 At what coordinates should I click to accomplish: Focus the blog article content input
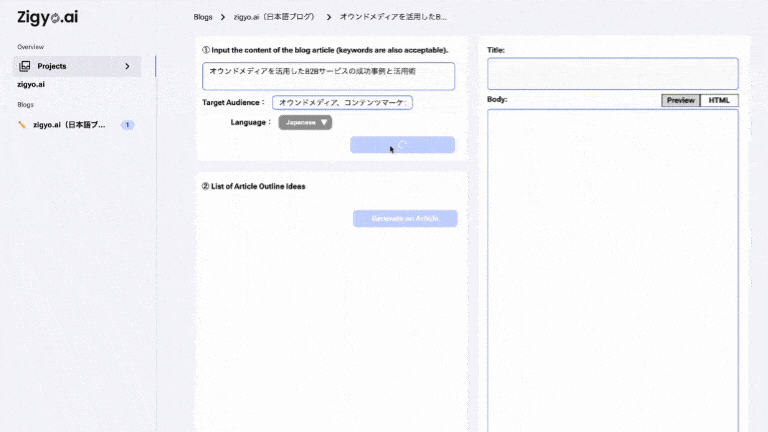pyautogui.click(x=328, y=76)
